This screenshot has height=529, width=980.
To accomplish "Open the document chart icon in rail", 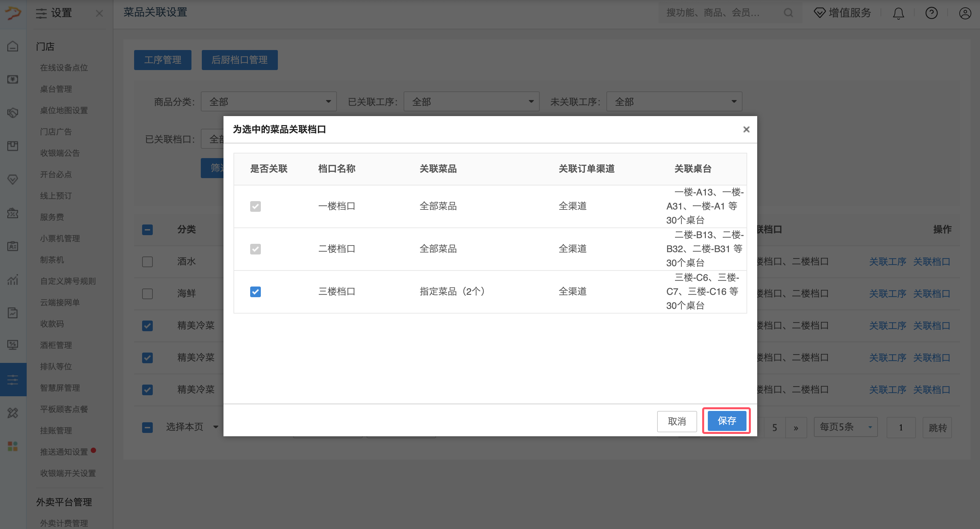I will coord(13,313).
